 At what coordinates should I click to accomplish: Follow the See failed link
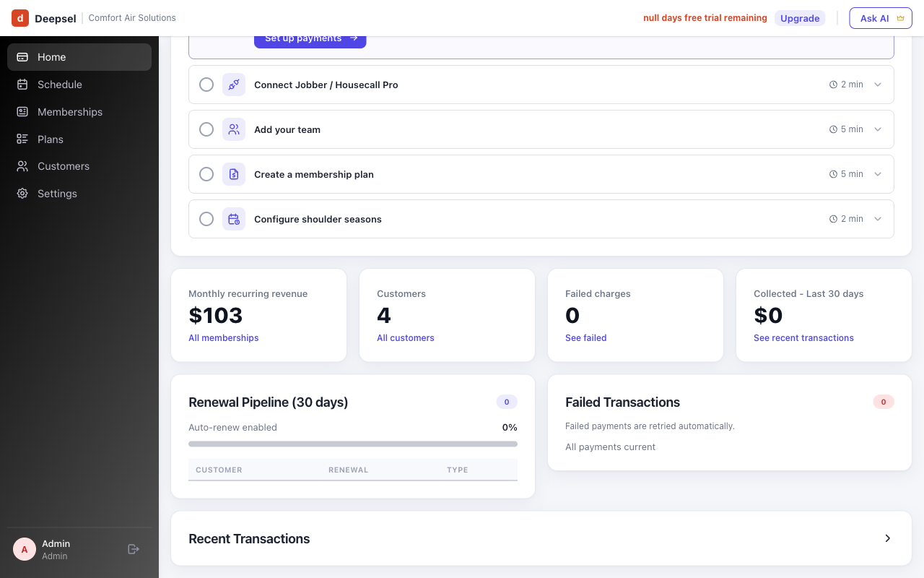pyautogui.click(x=586, y=338)
